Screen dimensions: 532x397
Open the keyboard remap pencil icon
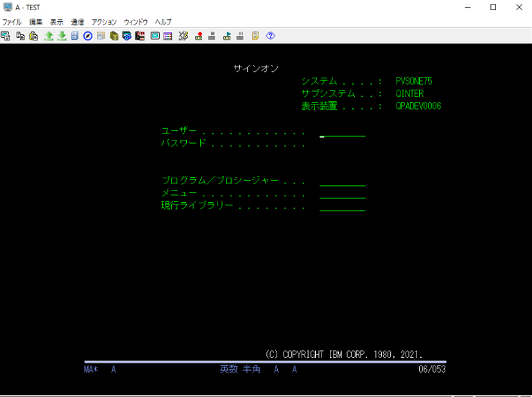pos(183,36)
